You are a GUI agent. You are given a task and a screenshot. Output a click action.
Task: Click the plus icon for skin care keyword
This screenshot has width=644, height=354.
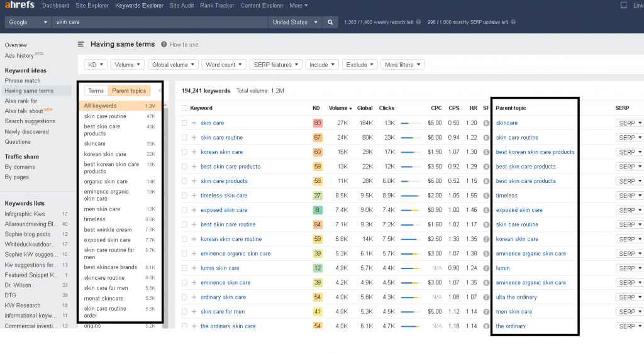tap(194, 123)
